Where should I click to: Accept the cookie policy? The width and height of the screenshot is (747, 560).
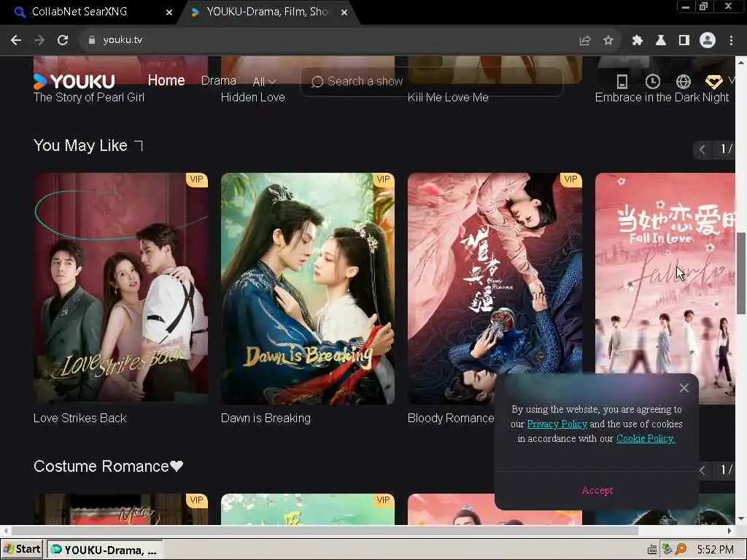(597, 491)
